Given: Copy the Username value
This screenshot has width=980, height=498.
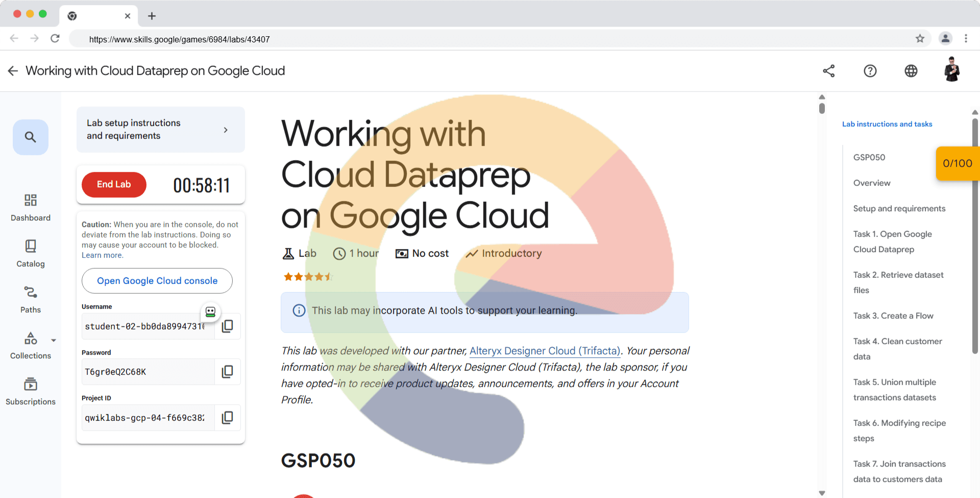Looking at the screenshot, I should pyautogui.click(x=228, y=326).
